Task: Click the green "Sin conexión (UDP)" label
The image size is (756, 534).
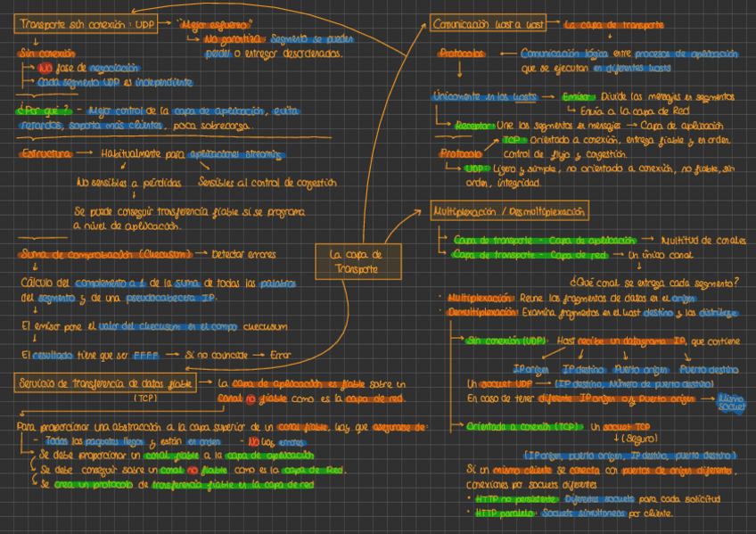Action: click(x=505, y=341)
